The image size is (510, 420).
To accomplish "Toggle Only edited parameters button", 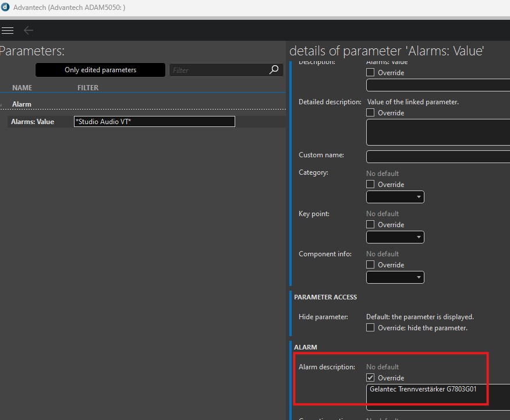I will 100,70.
